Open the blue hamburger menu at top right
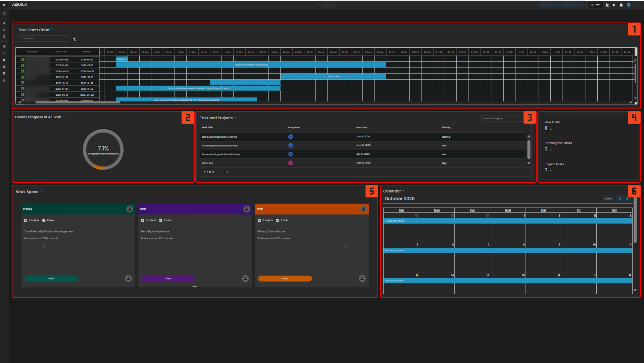The width and height of the screenshot is (644, 363). click(x=638, y=5)
